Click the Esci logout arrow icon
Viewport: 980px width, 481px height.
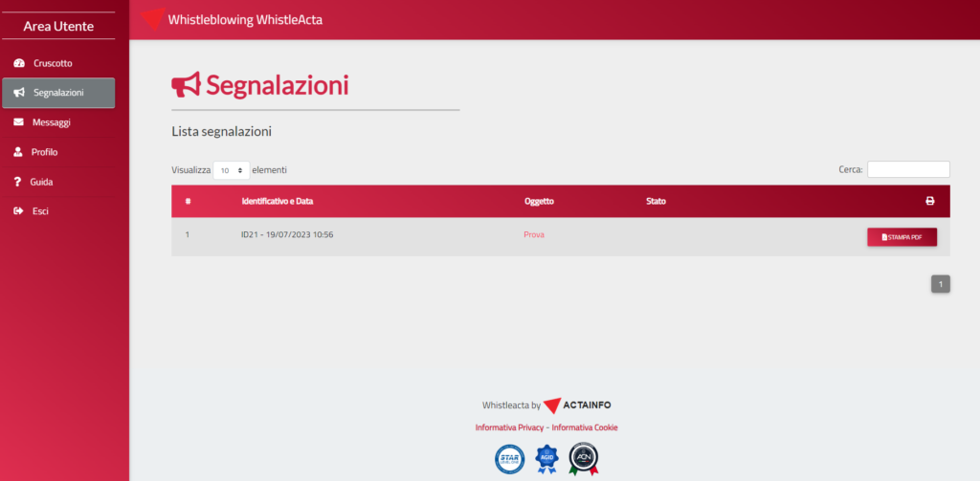[x=18, y=211]
